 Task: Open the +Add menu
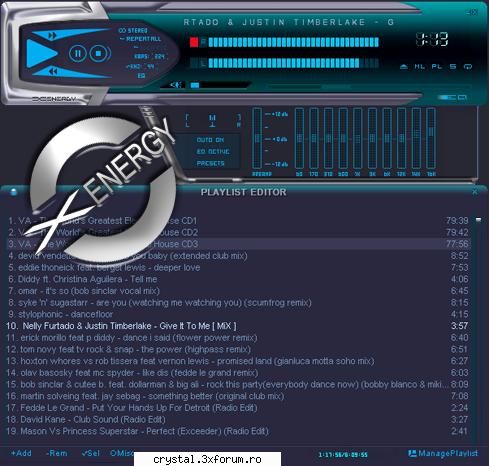21,453
